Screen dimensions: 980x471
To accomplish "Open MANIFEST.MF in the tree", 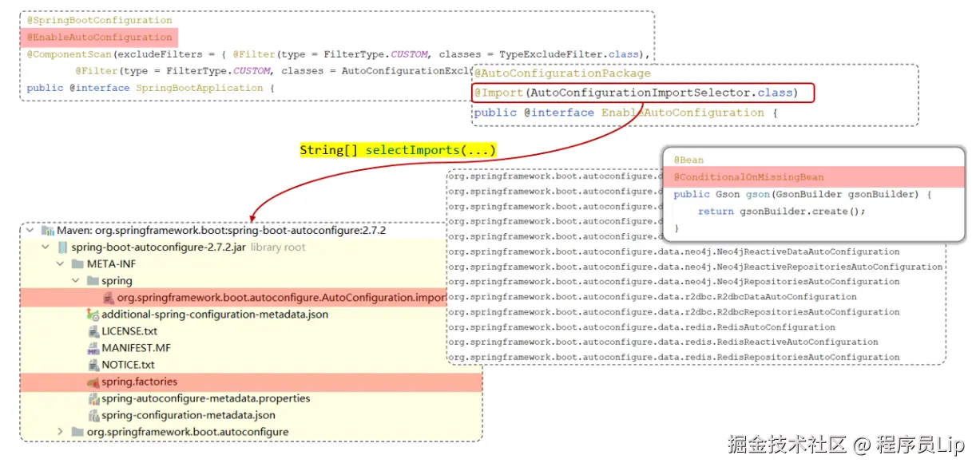I will pyautogui.click(x=136, y=348).
